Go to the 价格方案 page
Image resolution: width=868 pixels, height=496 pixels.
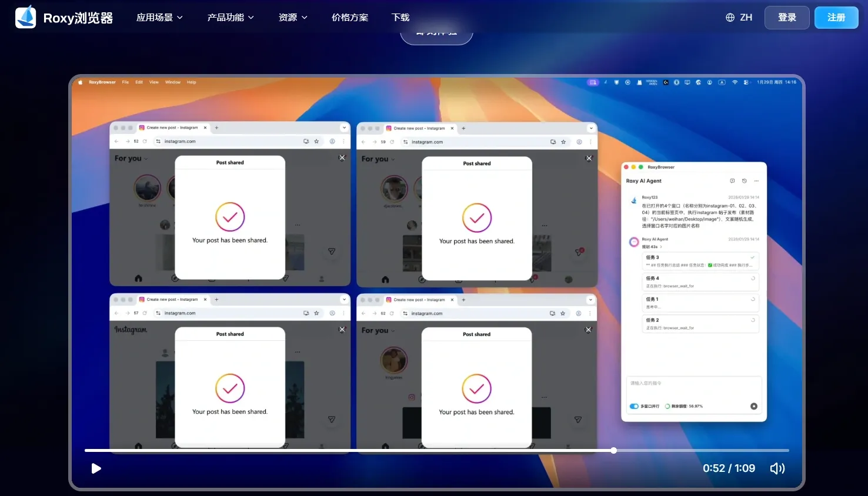[x=350, y=18]
